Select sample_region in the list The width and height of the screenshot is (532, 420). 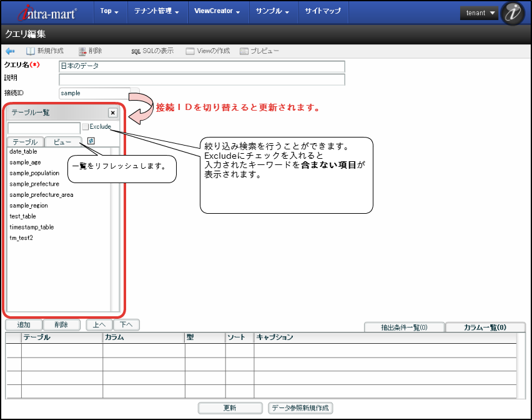pyautogui.click(x=29, y=206)
